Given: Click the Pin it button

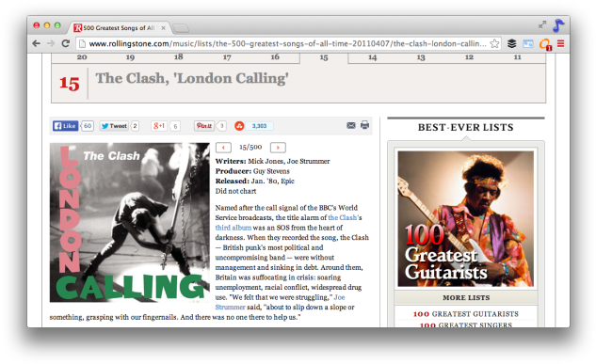Looking at the screenshot, I should coord(204,126).
